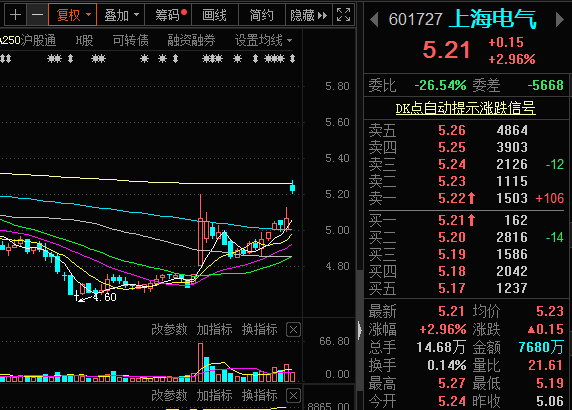
Task: Select the 沪股通 tag
Action: pos(38,40)
